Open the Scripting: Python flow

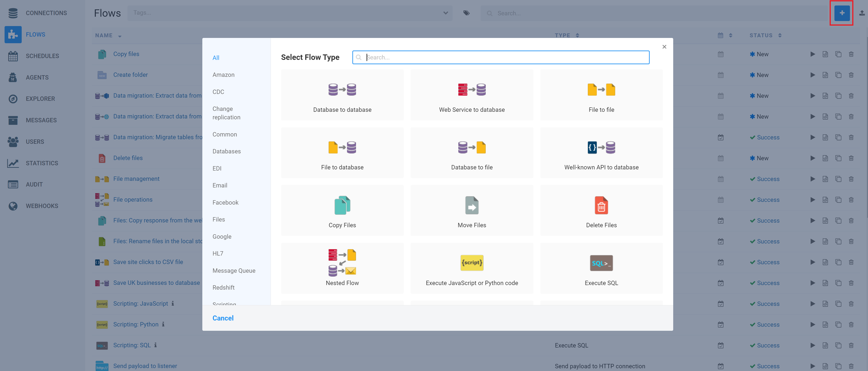(135, 324)
